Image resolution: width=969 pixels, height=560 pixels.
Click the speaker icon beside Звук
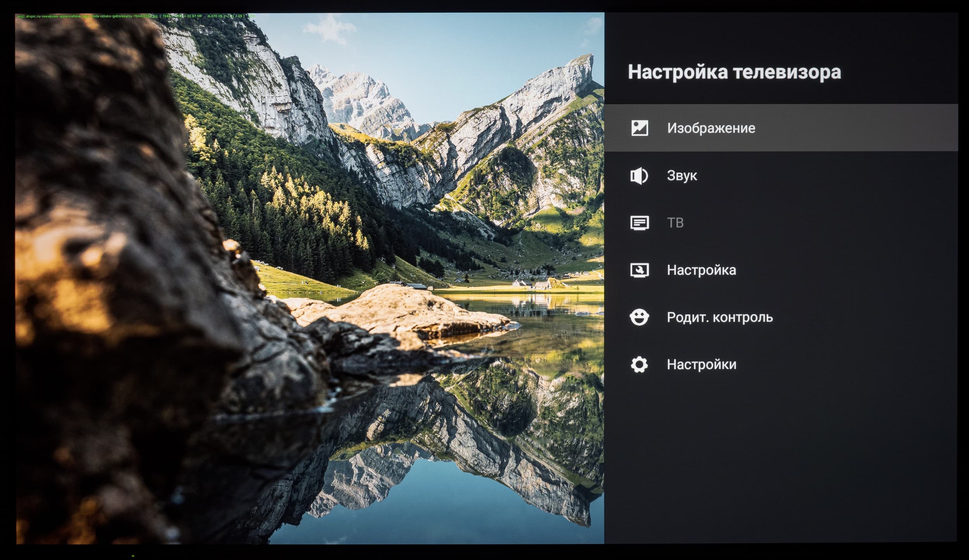(x=638, y=176)
